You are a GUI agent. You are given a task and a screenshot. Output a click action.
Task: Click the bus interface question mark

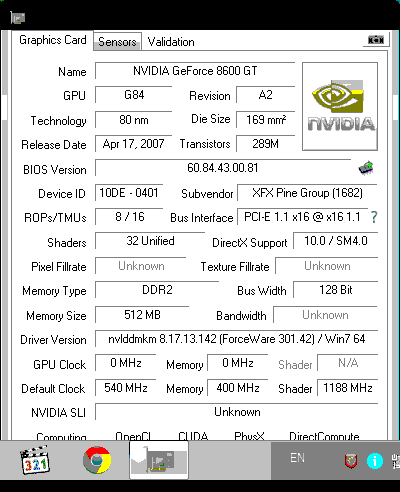(374, 217)
